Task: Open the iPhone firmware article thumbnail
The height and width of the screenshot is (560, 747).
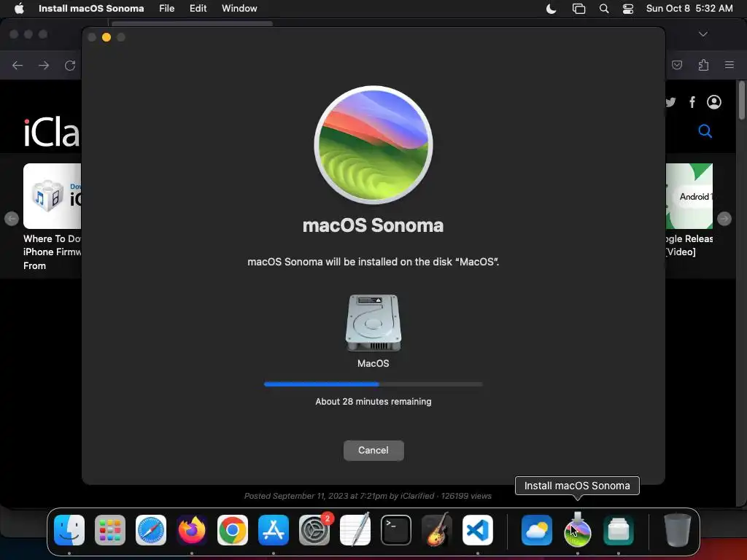Action: (x=52, y=196)
